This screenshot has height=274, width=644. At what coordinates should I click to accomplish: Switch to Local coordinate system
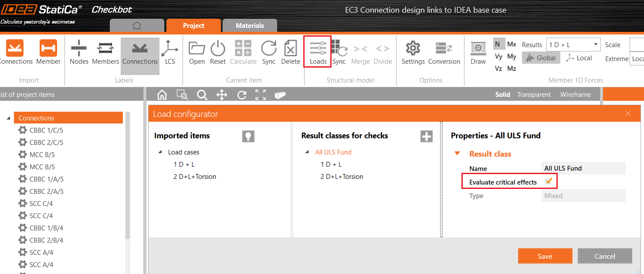(x=579, y=58)
